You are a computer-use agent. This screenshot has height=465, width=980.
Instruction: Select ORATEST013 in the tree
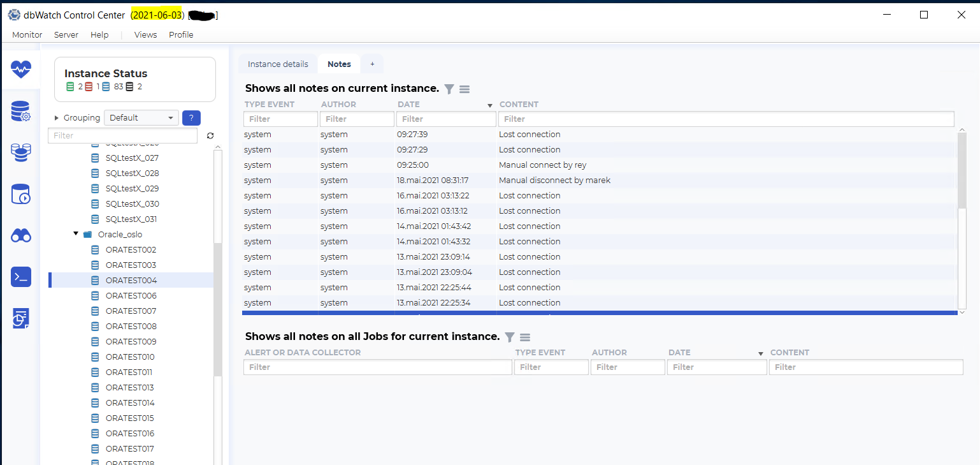tap(129, 388)
